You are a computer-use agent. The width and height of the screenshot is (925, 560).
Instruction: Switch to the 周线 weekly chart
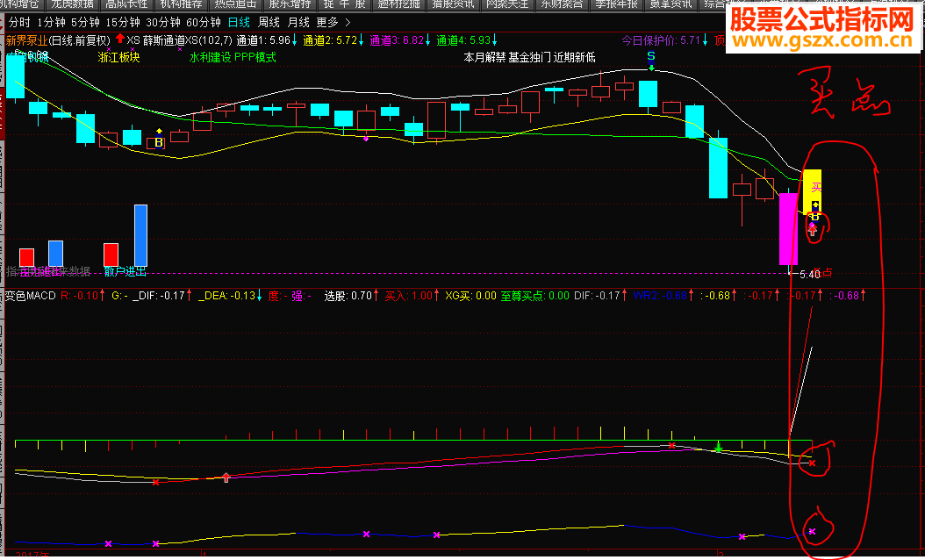pos(269,23)
